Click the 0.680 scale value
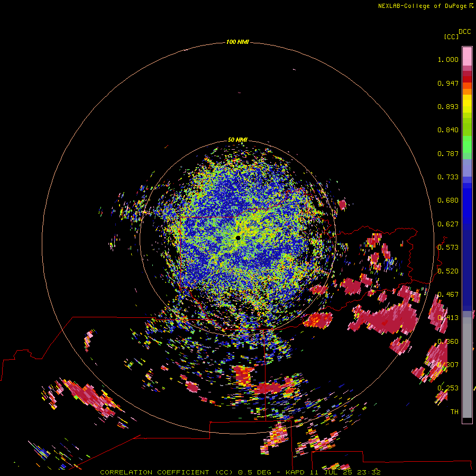Viewport: 476px width, 476px height. pos(448,200)
